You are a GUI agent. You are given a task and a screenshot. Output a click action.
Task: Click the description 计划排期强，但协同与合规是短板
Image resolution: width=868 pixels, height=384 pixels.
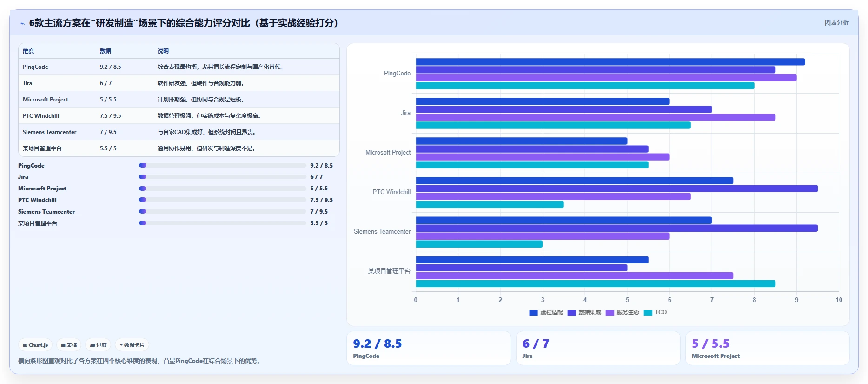[x=201, y=100]
